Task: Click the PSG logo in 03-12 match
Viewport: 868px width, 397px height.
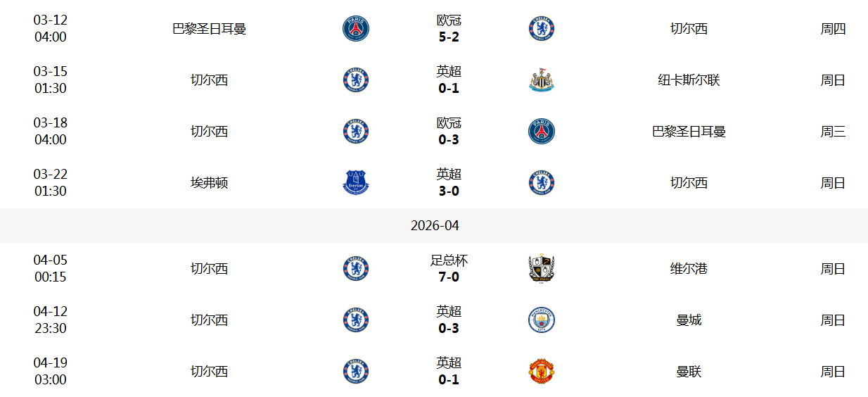Action: (355, 29)
